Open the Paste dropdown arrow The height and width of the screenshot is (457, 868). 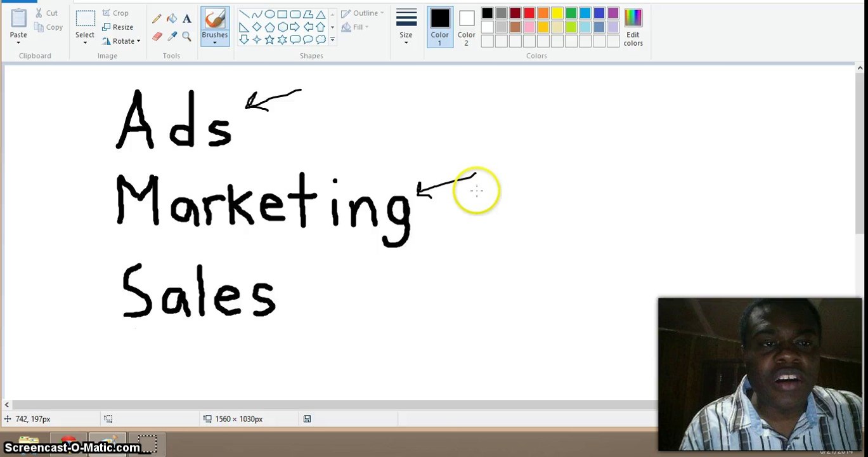pos(18,43)
